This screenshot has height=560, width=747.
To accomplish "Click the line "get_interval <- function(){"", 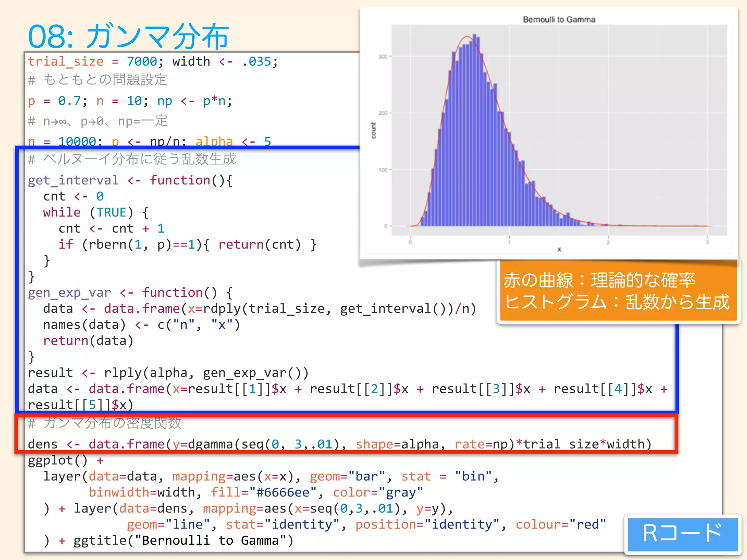I will coord(130,180).
